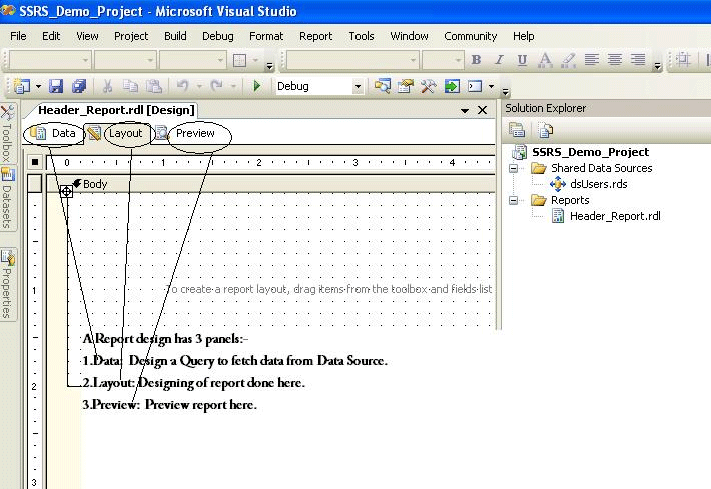Switch to the Data tab
The image size is (711, 489).
point(53,133)
